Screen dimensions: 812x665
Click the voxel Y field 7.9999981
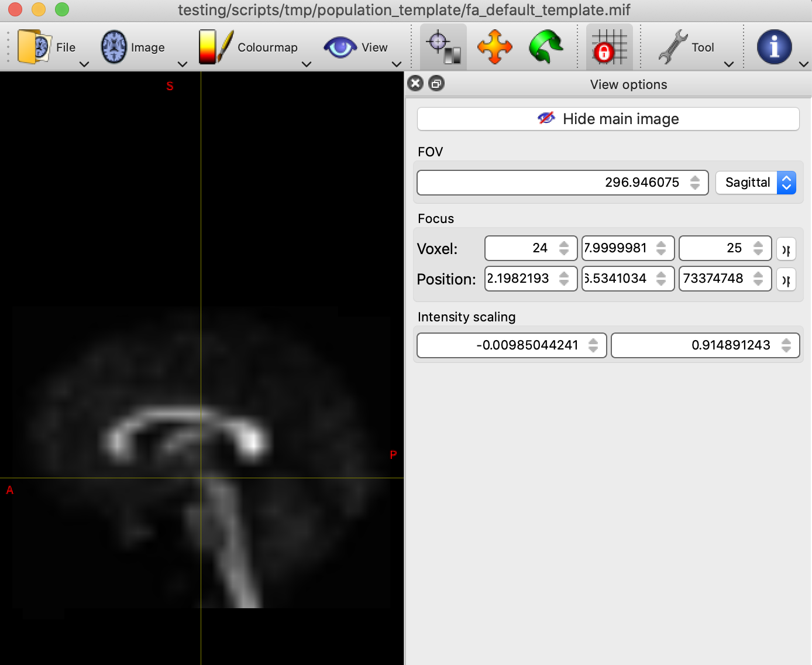[628, 248]
